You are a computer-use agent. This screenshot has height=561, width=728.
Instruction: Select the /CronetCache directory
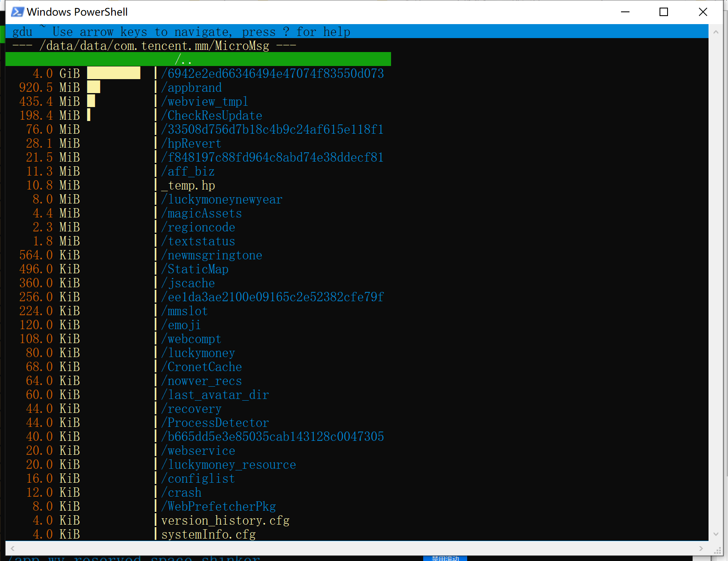(x=202, y=366)
